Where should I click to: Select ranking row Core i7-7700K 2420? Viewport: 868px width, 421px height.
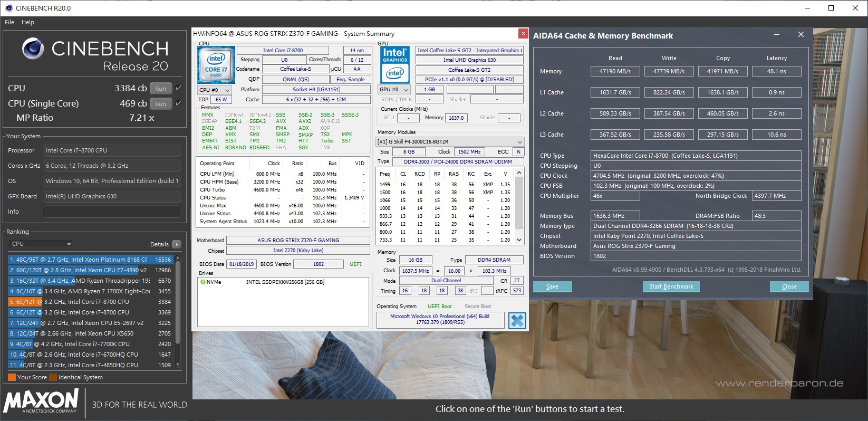pyautogui.click(x=90, y=344)
